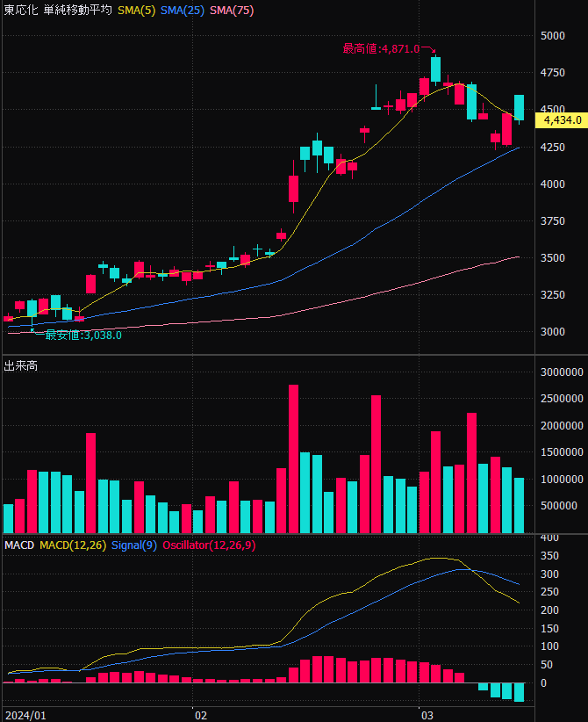The height and width of the screenshot is (722, 588).
Task: Click the standalone MACD label in lower panel
Action: (19, 545)
